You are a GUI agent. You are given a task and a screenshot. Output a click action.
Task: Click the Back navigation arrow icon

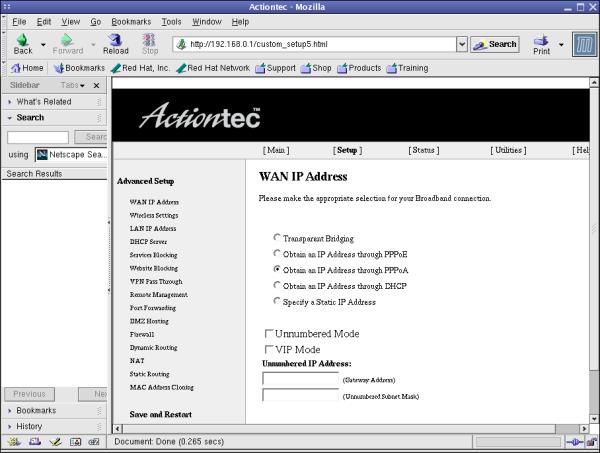[22, 40]
